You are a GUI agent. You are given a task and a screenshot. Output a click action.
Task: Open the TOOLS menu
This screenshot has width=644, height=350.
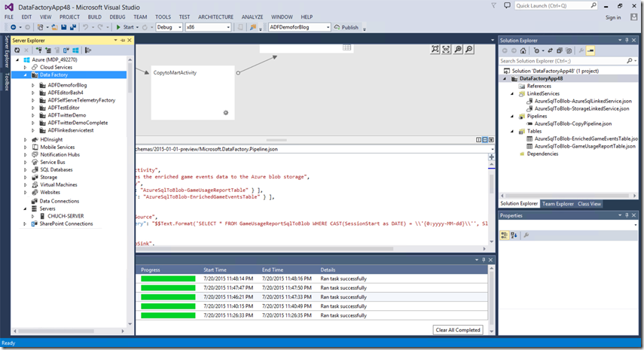point(163,17)
